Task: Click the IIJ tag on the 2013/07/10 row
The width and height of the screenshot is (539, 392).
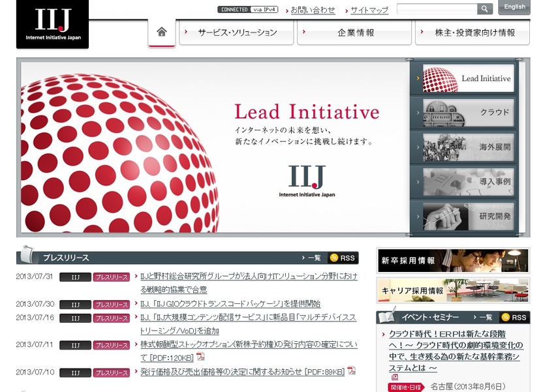Action: pos(75,373)
